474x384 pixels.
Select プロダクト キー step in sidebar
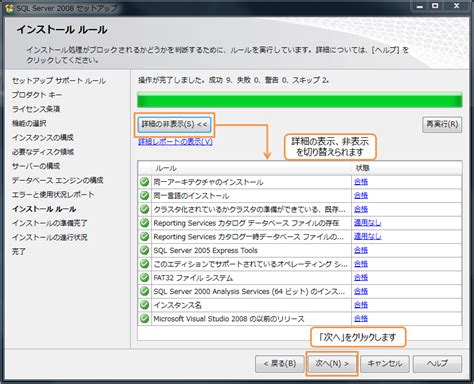click(x=37, y=95)
